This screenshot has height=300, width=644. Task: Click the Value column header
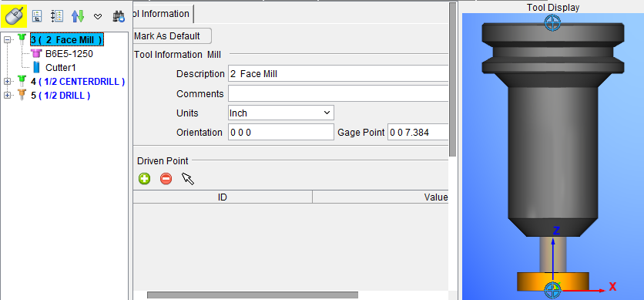point(381,197)
